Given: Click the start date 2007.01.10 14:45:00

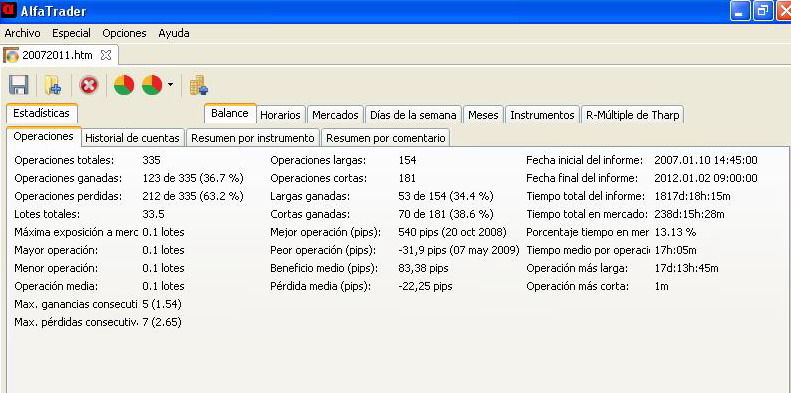Looking at the screenshot, I should point(706,160).
